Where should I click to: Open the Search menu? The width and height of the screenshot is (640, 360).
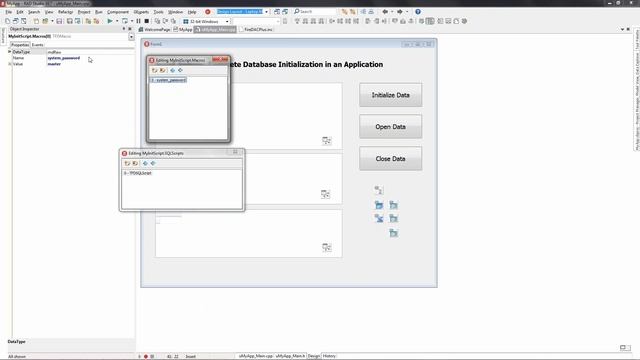[x=34, y=12]
